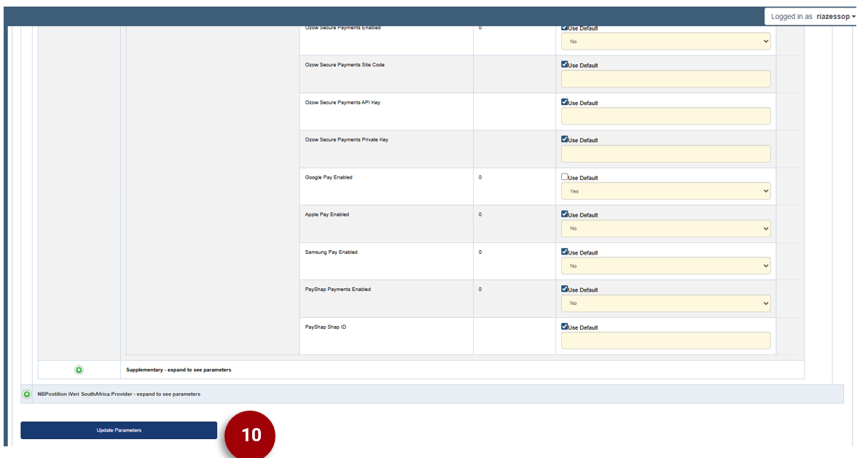The image size is (868, 458).
Task: Open the Ozow Secure Payments Enabled dropdown
Action: pos(665,42)
